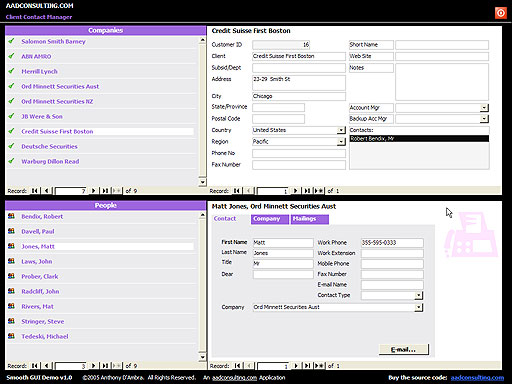Viewport: 512px width, 384px height.
Task: Click the Address field with Smith St
Action: coord(299,83)
